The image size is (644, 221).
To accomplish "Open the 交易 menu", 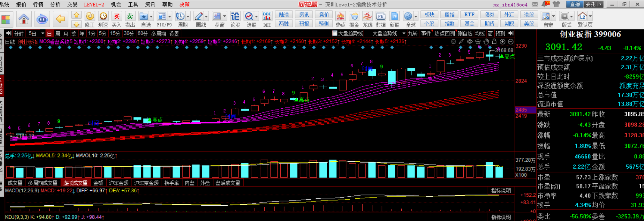I will click(x=72, y=5).
